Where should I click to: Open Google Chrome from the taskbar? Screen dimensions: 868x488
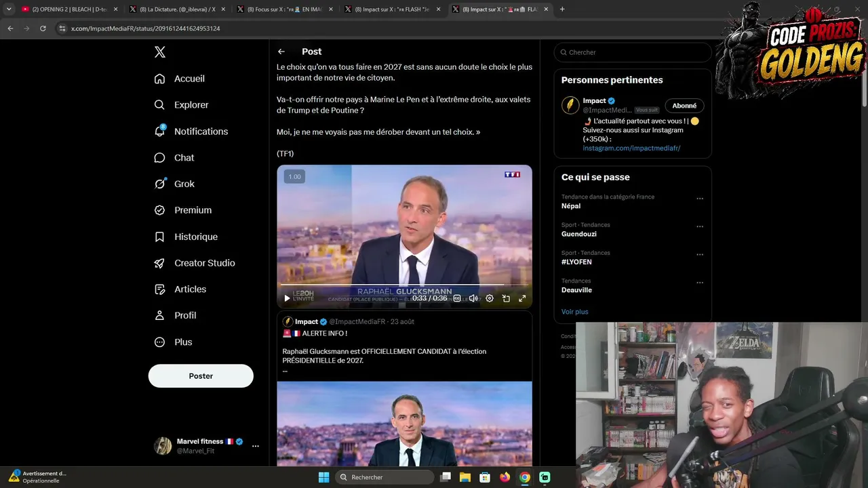pyautogui.click(x=525, y=477)
